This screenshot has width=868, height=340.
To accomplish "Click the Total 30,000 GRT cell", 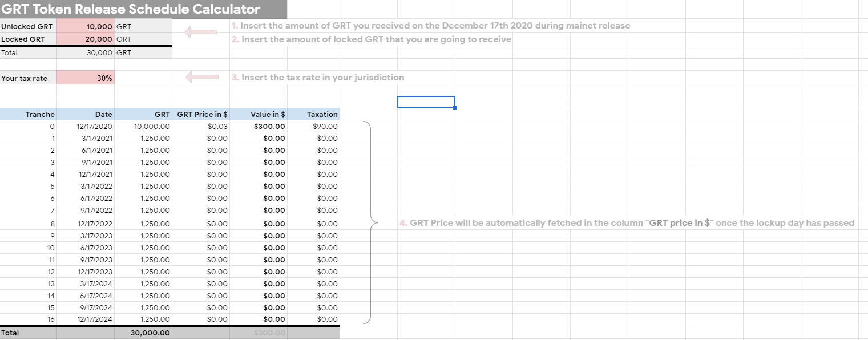I will (86, 52).
